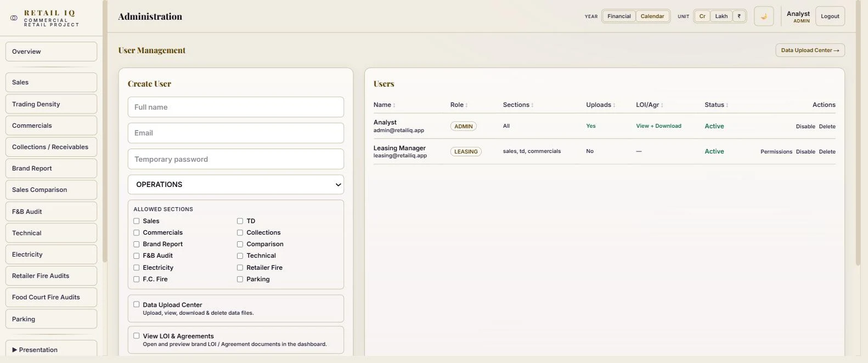The width and height of the screenshot is (868, 363).
Task: Sort users by the Uploads column
Action: click(x=600, y=105)
